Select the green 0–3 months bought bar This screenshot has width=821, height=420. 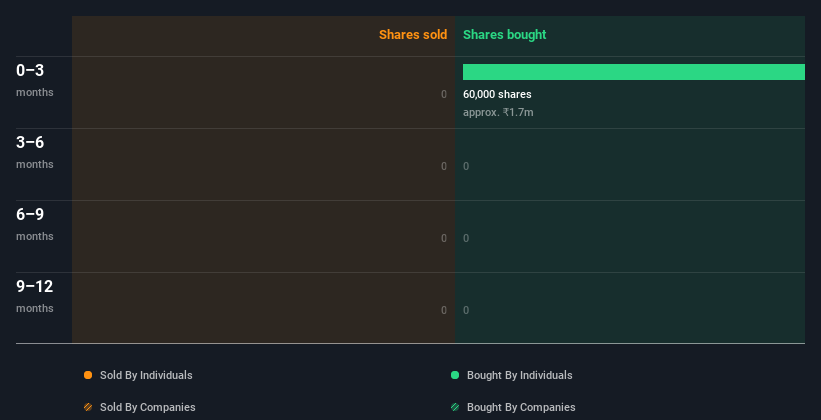pos(634,72)
